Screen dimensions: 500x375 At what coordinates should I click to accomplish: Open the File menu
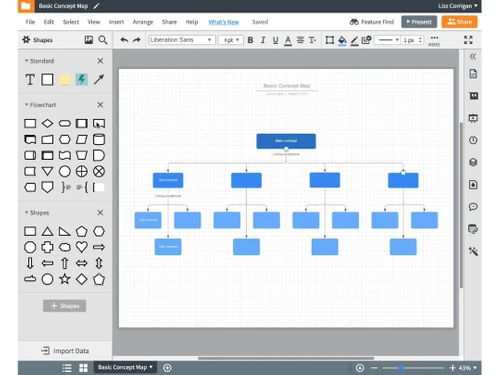pyautogui.click(x=30, y=22)
